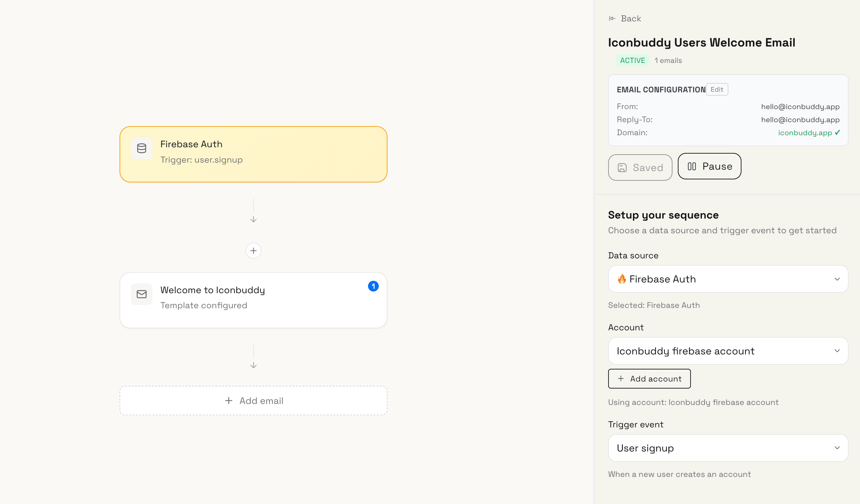Click the floppy disk save icon
Image resolution: width=860 pixels, height=504 pixels.
pos(622,167)
